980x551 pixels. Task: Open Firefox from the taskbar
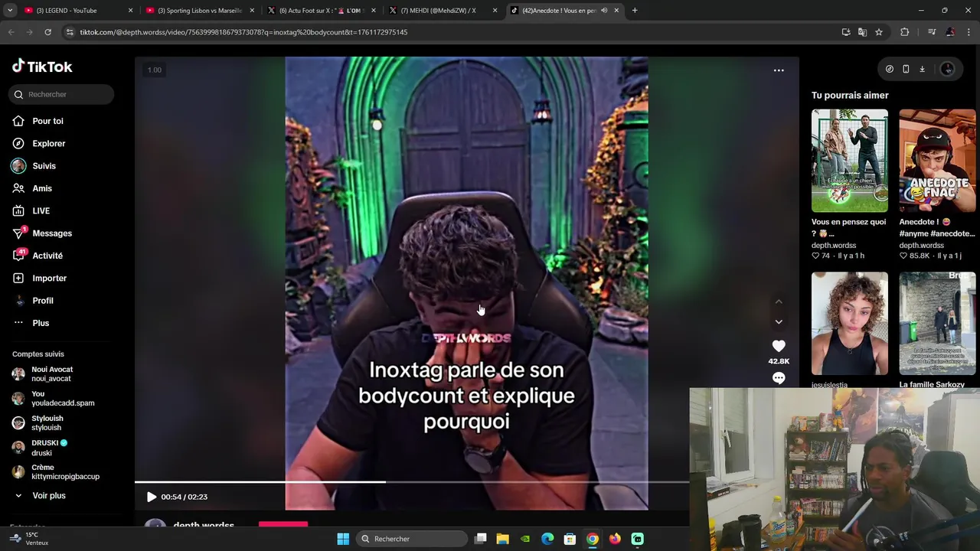[x=615, y=539]
